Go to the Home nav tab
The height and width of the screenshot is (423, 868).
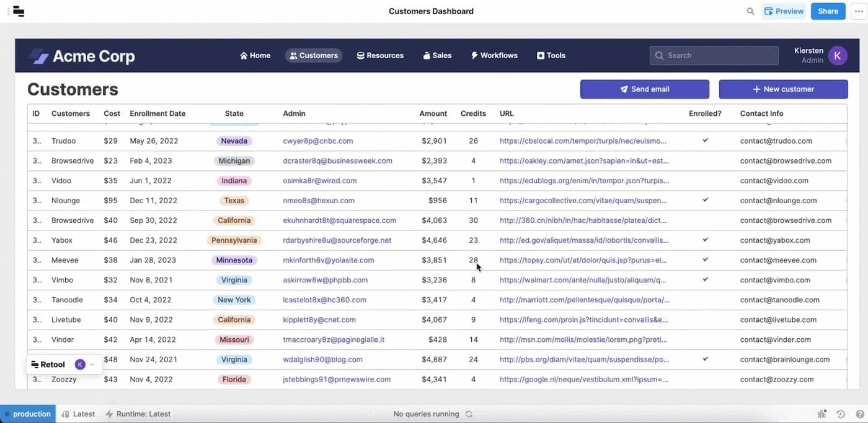coord(255,56)
